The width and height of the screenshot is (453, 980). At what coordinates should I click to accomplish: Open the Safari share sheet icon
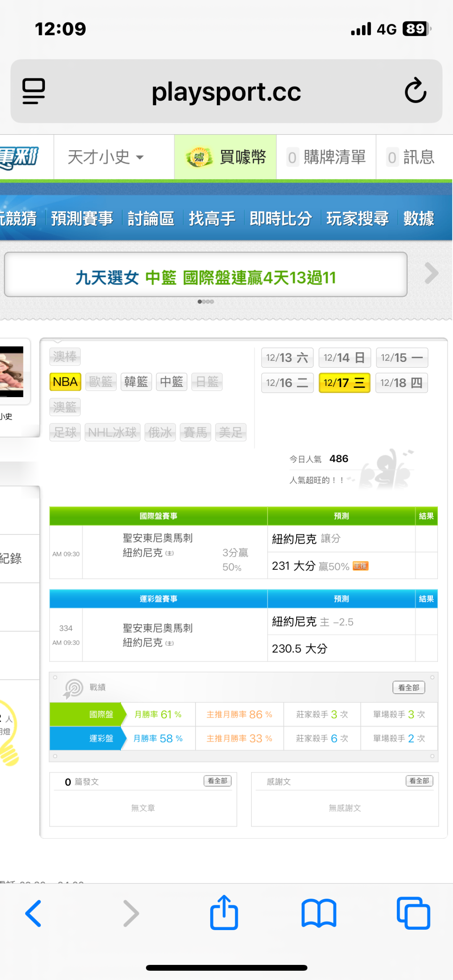click(224, 912)
